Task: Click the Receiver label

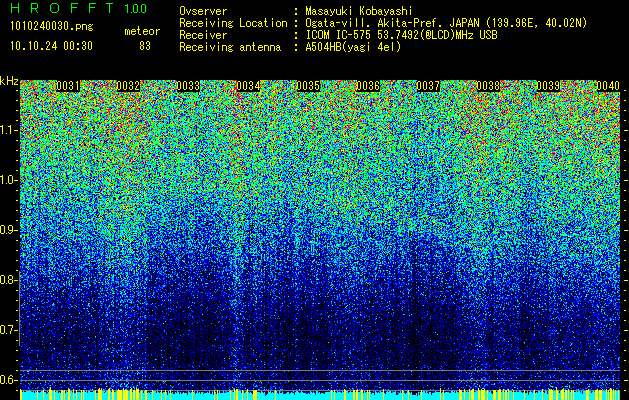Action: (203, 35)
